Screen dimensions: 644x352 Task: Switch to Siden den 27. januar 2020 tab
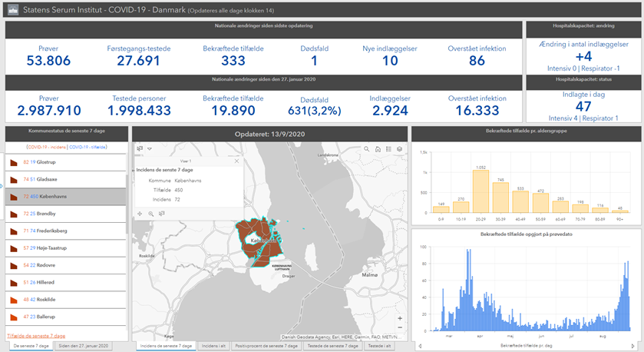pos(84,347)
